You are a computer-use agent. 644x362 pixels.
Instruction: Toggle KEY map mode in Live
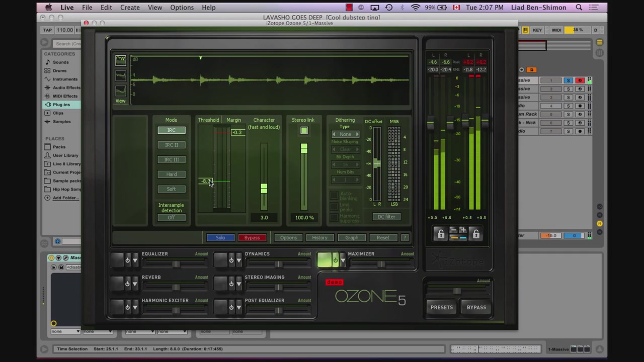(x=537, y=30)
